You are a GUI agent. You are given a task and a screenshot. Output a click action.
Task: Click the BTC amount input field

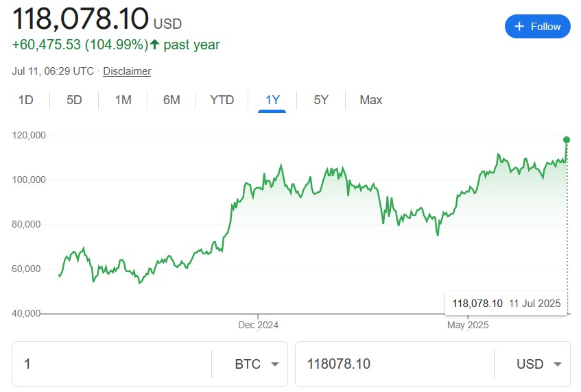(113, 364)
